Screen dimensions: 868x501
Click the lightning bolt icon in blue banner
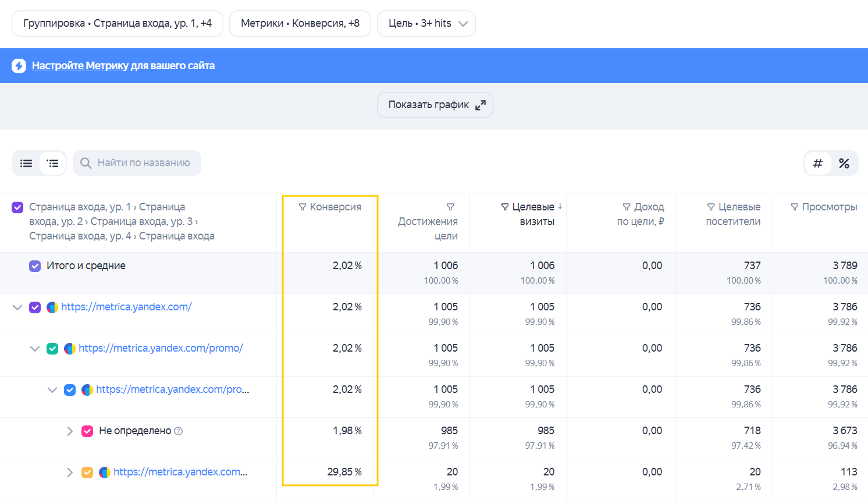[19, 66]
